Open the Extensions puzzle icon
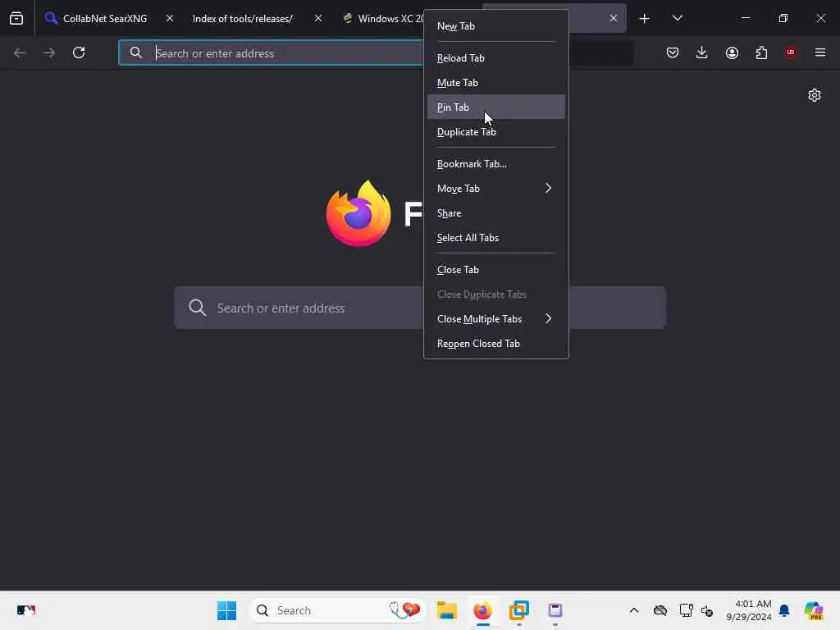This screenshot has width=840, height=630. (x=761, y=52)
